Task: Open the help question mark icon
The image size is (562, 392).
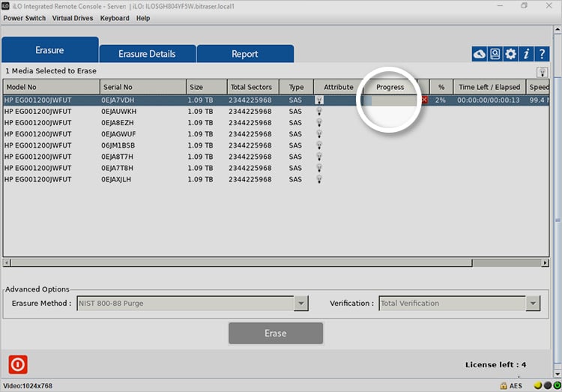Action: 542,54
